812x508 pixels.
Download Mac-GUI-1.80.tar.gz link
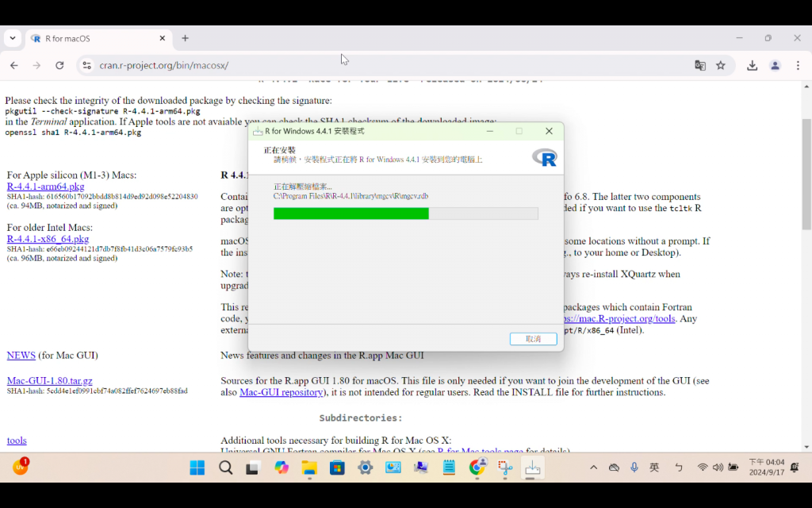pyautogui.click(x=50, y=380)
